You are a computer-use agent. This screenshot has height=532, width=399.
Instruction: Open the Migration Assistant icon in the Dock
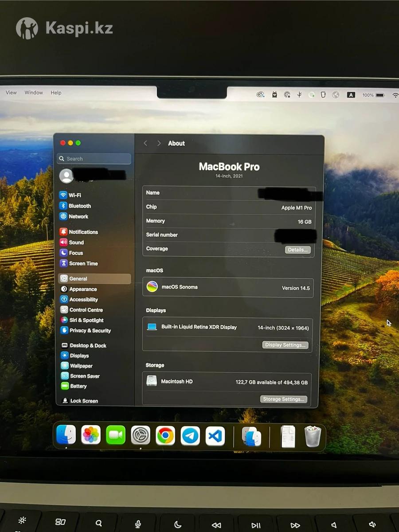pyautogui.click(x=251, y=437)
